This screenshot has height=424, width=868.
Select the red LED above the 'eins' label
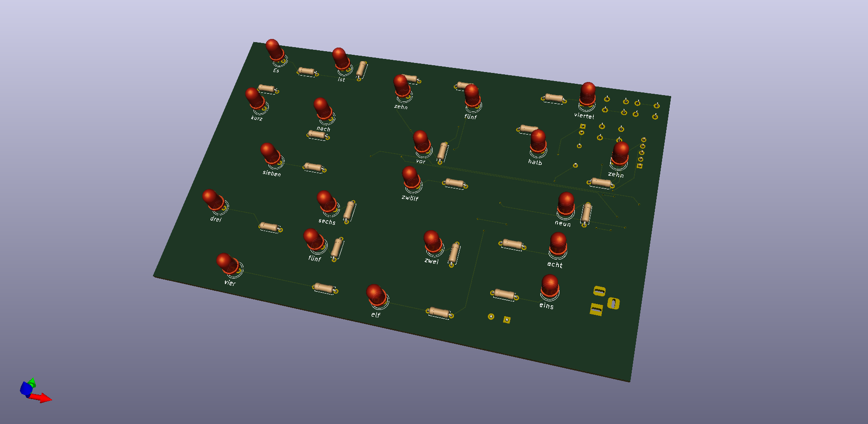[x=550, y=286]
